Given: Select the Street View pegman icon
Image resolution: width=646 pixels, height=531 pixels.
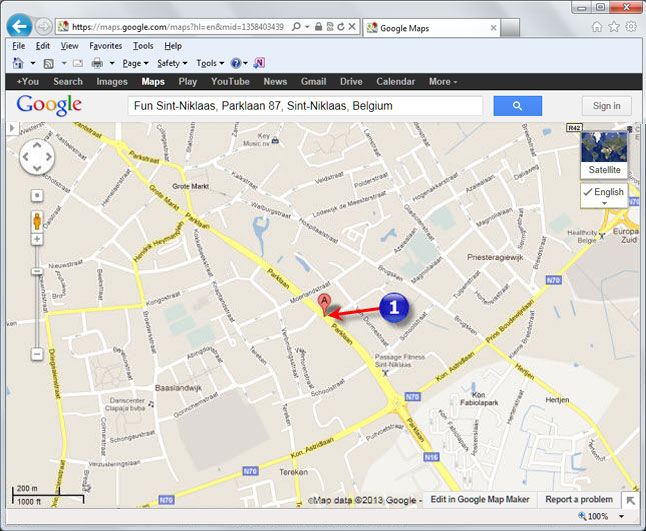Looking at the screenshot, I should (37, 221).
